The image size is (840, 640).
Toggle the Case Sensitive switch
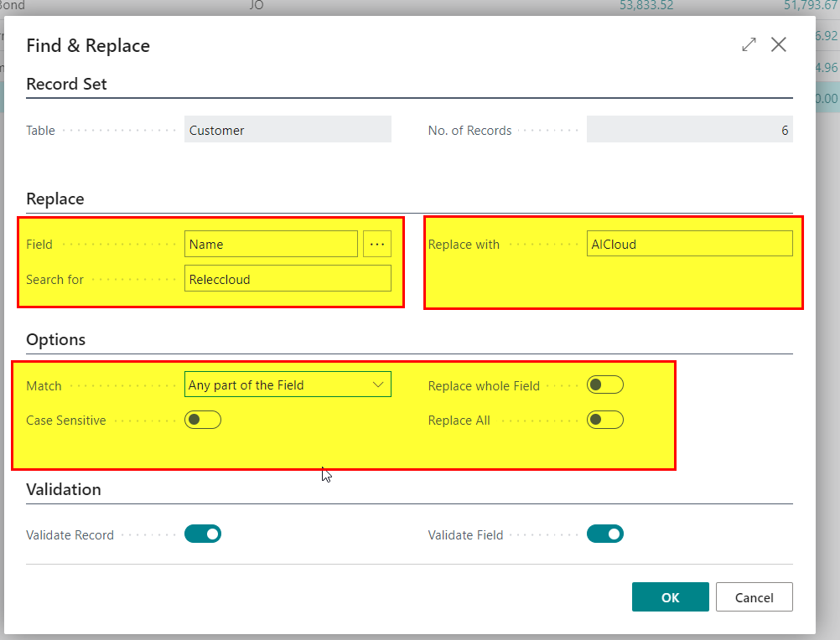tap(203, 420)
